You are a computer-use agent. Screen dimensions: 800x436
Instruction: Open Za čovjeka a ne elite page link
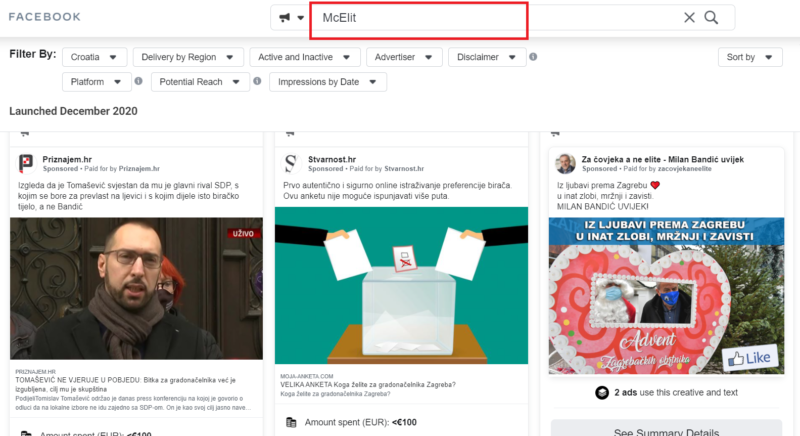click(x=663, y=160)
